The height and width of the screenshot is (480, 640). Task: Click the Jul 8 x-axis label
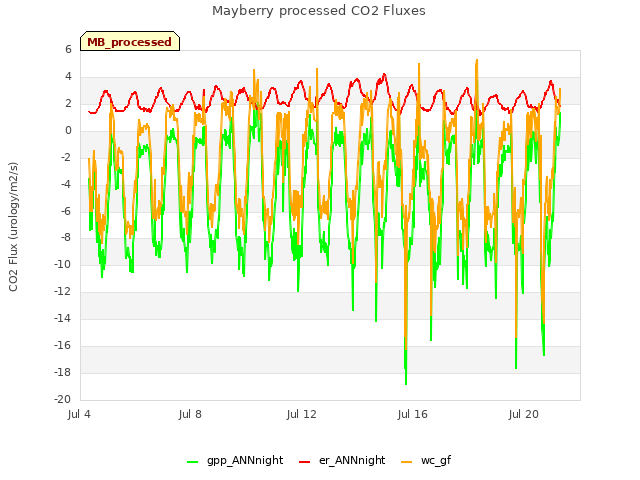tap(190, 414)
